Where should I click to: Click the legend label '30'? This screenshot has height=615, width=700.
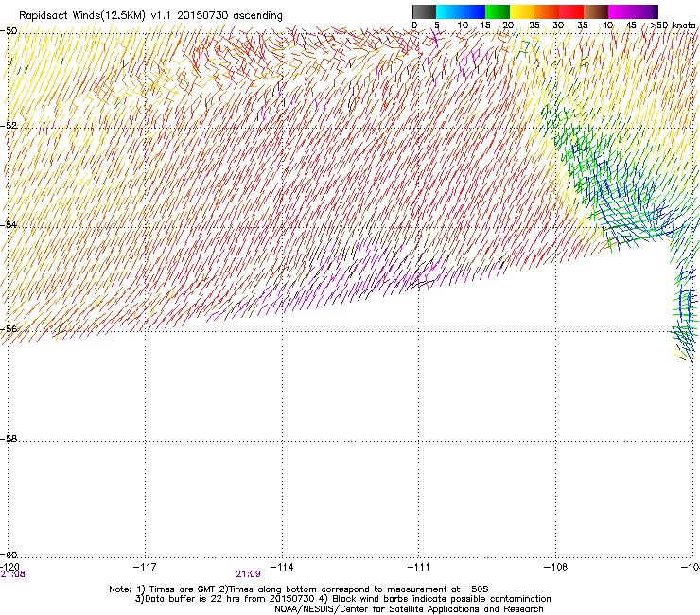click(x=558, y=26)
